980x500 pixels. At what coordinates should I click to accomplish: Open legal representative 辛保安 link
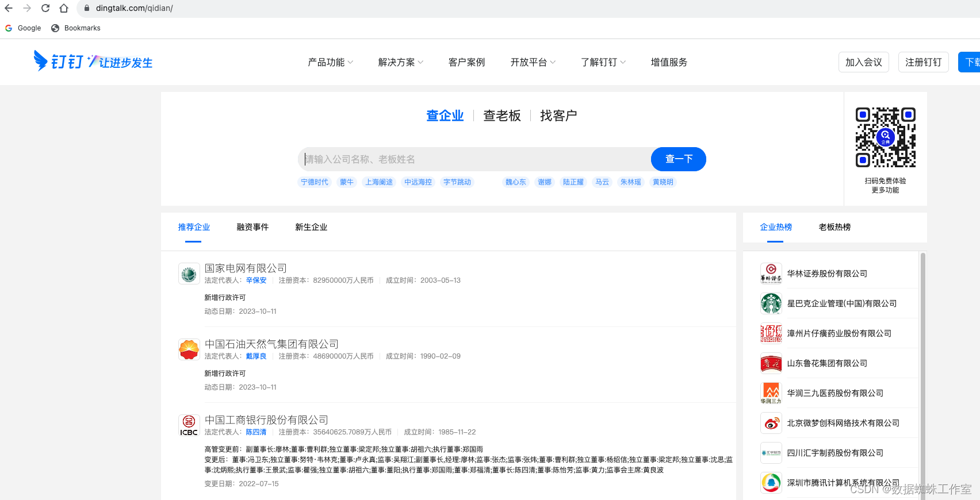(x=257, y=280)
